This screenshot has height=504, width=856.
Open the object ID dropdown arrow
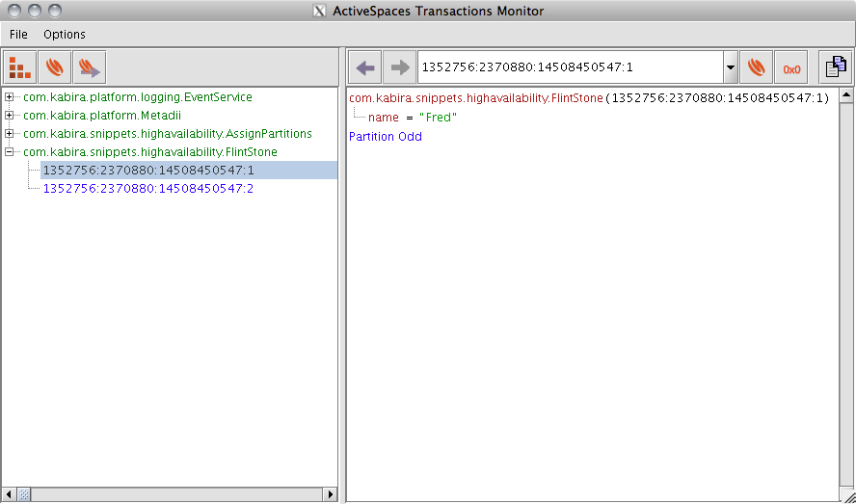[730, 68]
